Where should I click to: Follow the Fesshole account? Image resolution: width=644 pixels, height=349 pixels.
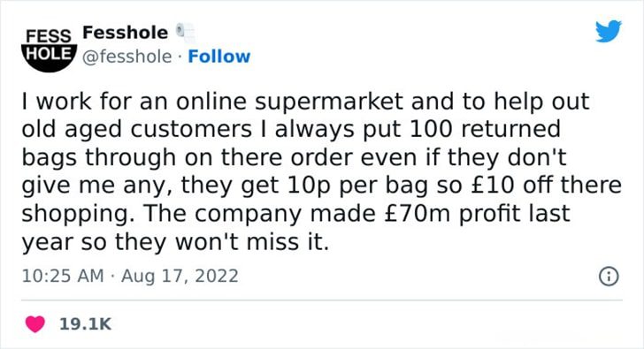[x=218, y=57]
